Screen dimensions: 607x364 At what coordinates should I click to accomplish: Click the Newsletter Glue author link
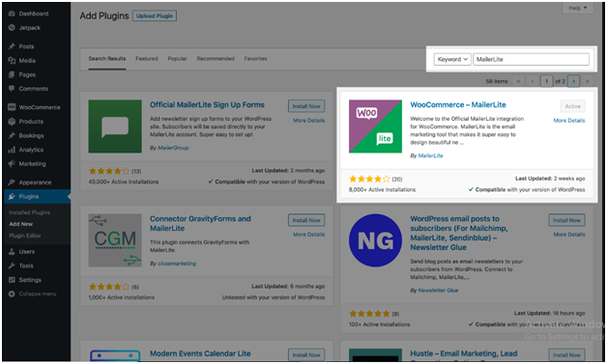tap(438, 290)
